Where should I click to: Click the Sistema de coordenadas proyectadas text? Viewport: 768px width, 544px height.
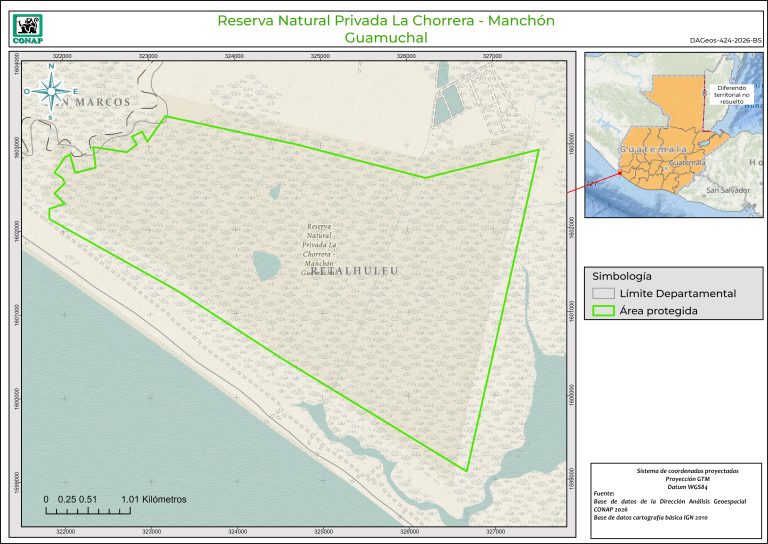(x=687, y=469)
